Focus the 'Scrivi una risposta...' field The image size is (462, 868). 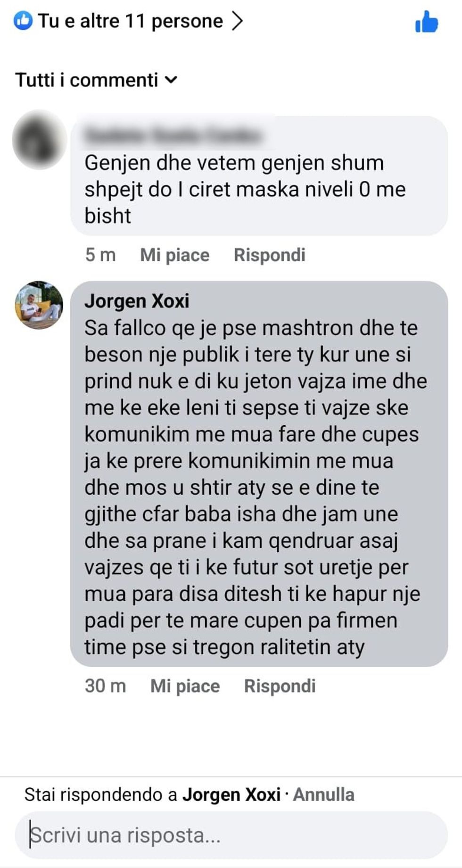tap(231, 835)
